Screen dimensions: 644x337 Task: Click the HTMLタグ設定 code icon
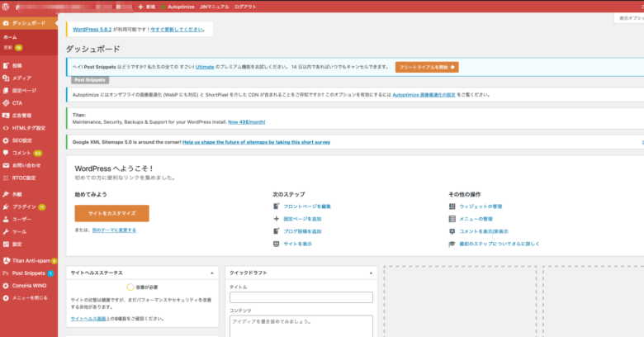(6, 128)
